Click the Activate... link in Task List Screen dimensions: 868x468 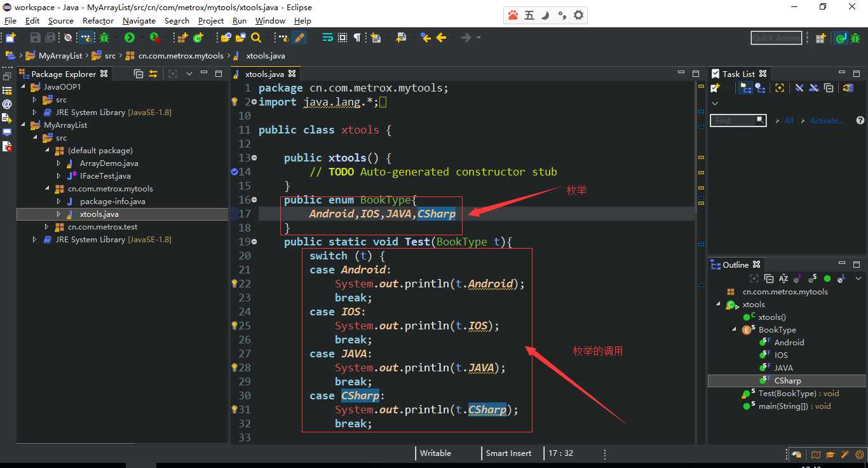(x=827, y=120)
